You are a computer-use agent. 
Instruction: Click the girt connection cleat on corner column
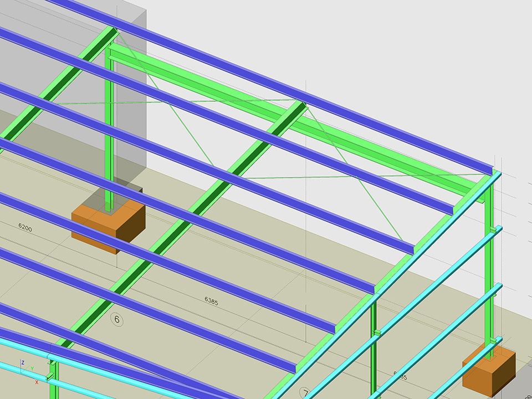point(492,229)
